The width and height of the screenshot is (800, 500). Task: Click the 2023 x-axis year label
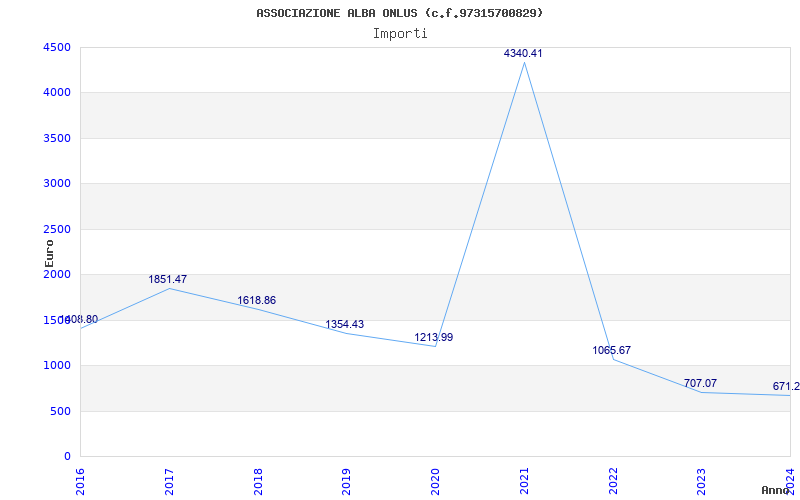point(702,481)
